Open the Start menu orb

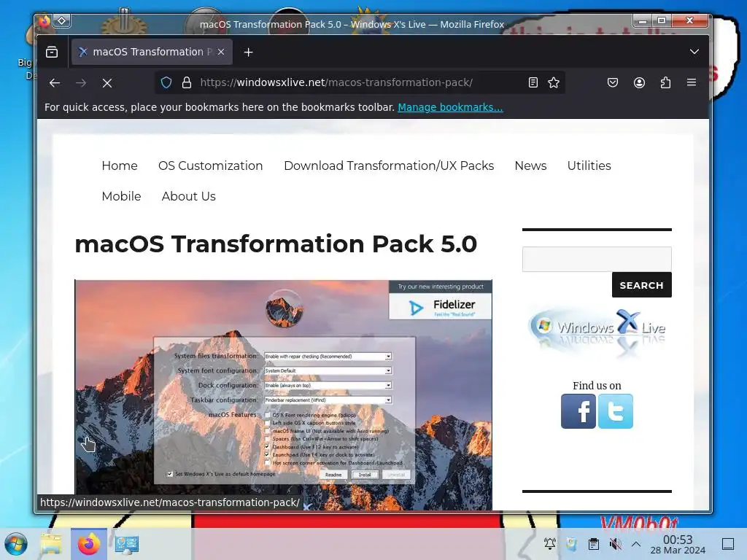click(16, 544)
